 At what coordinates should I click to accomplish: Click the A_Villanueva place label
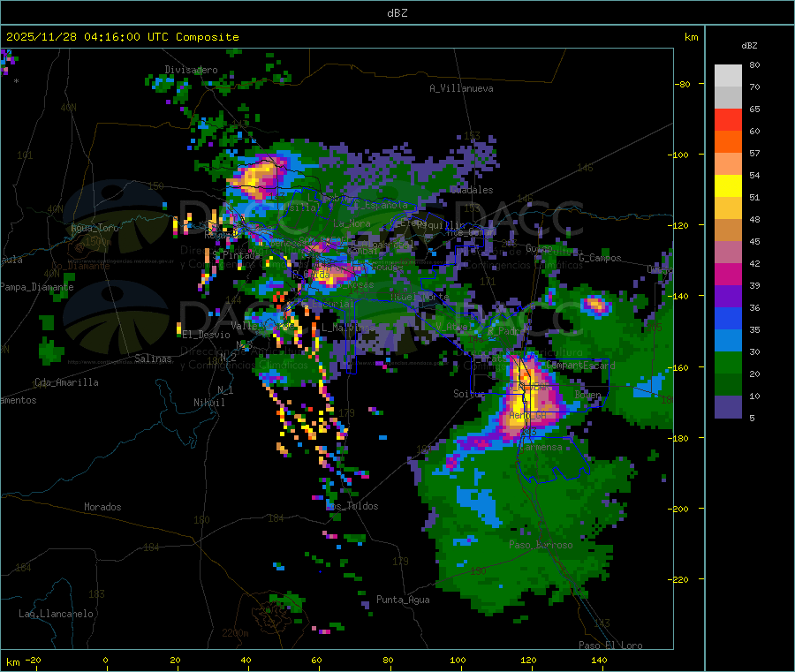461,88
